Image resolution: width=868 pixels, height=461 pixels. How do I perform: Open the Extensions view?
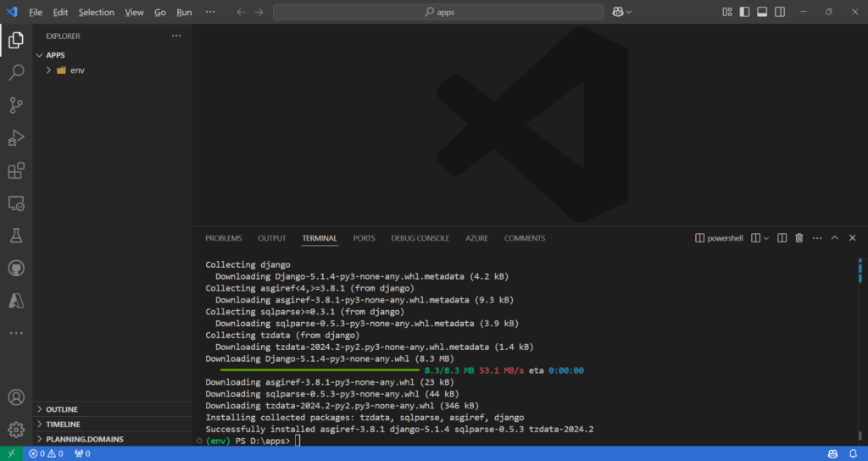[x=16, y=170]
